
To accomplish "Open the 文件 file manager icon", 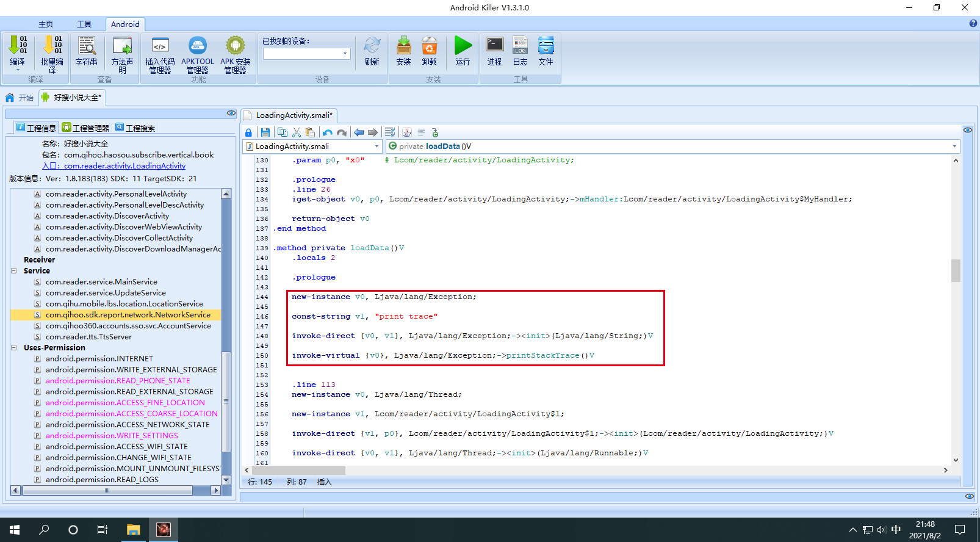I will [546, 46].
